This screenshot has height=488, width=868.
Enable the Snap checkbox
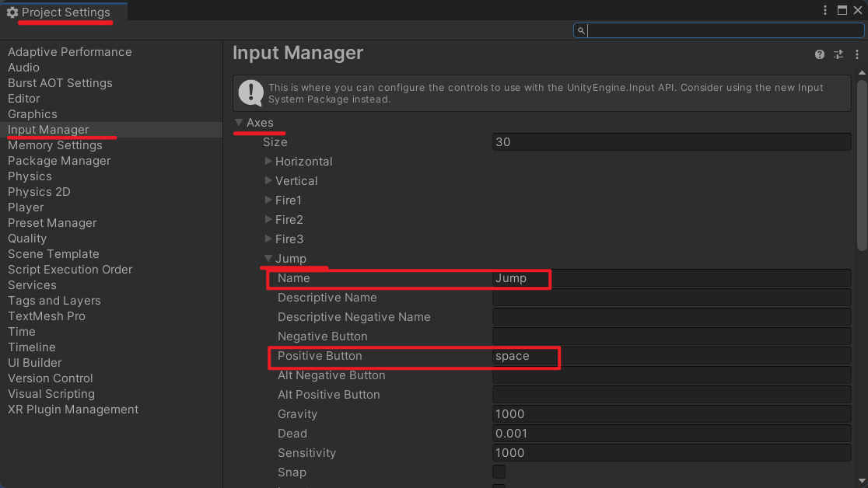click(x=499, y=472)
